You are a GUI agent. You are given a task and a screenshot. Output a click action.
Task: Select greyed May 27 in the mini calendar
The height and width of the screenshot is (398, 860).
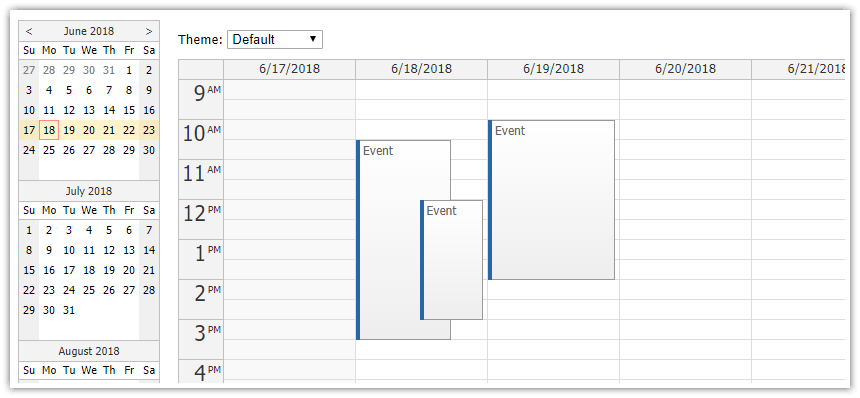point(29,70)
